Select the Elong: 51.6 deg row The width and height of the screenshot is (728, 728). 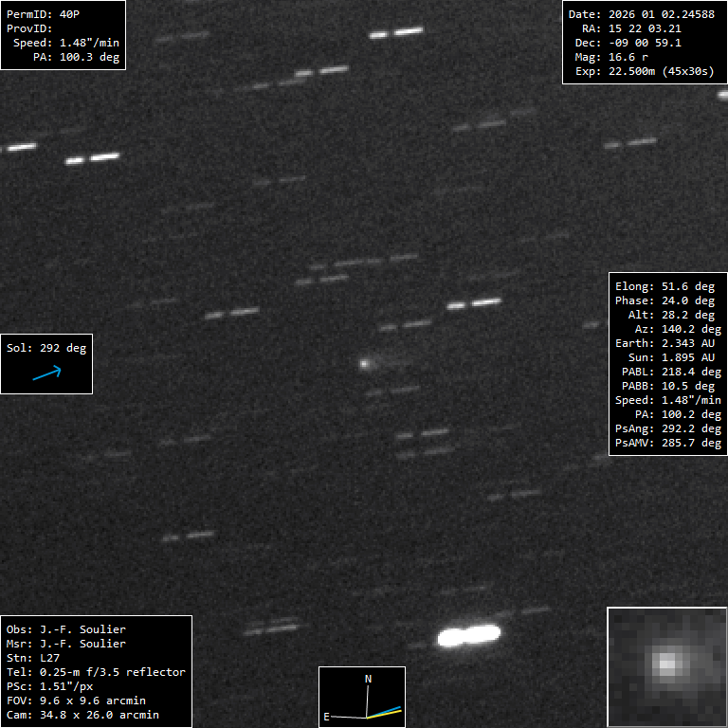(x=664, y=286)
